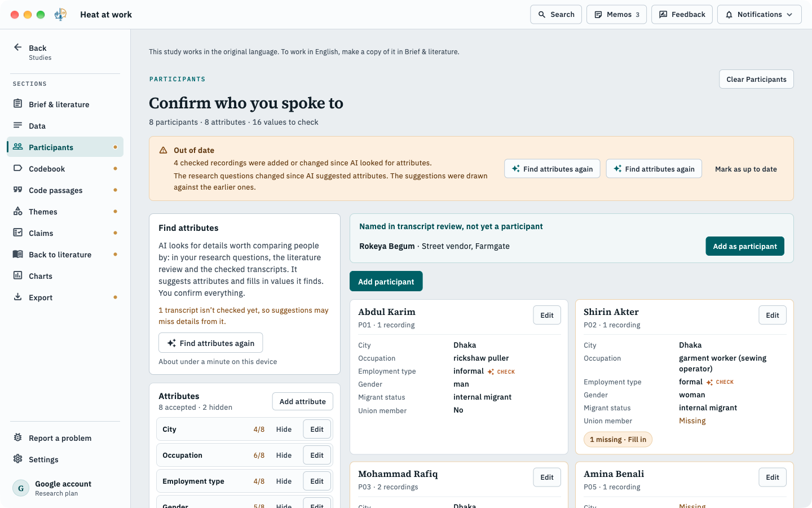This screenshot has width=812, height=508.
Task: Click the Report a problem bug icon
Action: pyautogui.click(x=17, y=437)
